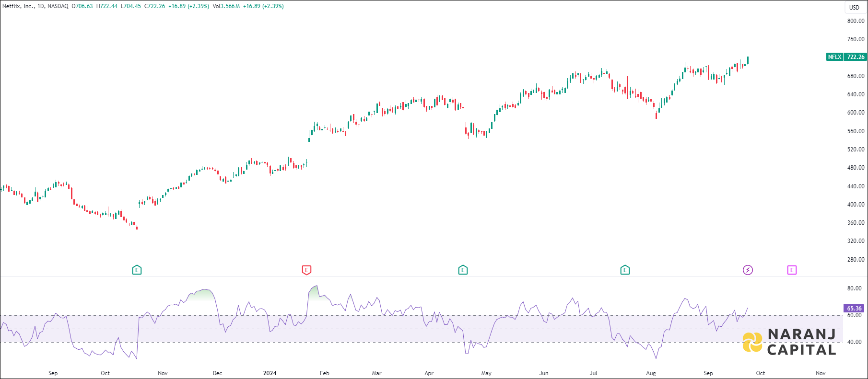Select the NFLX ticker tag on price axis
This screenshot has width=868, height=379.
tap(834, 57)
